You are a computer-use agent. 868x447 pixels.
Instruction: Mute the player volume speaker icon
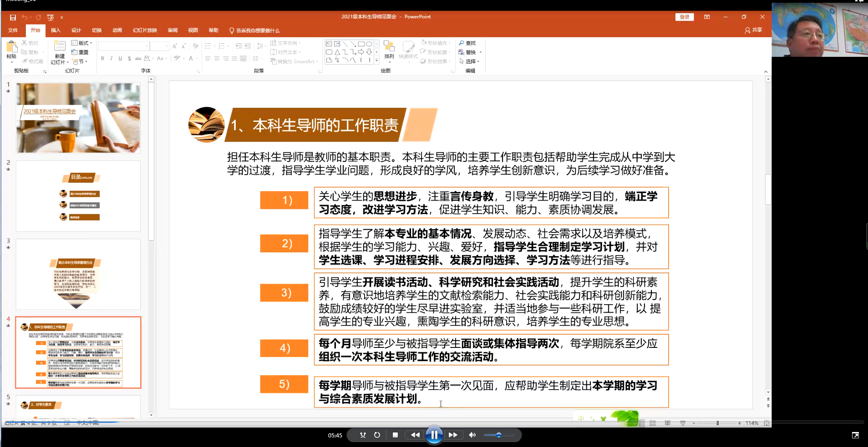coord(472,435)
